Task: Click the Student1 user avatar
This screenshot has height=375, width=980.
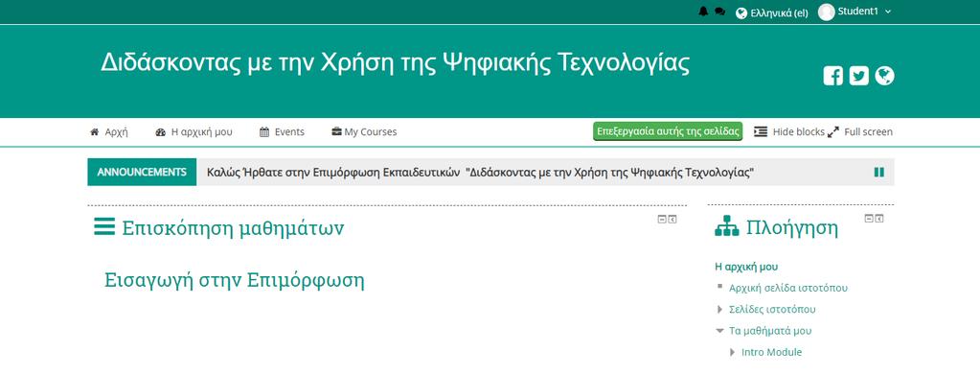Action: (x=827, y=12)
